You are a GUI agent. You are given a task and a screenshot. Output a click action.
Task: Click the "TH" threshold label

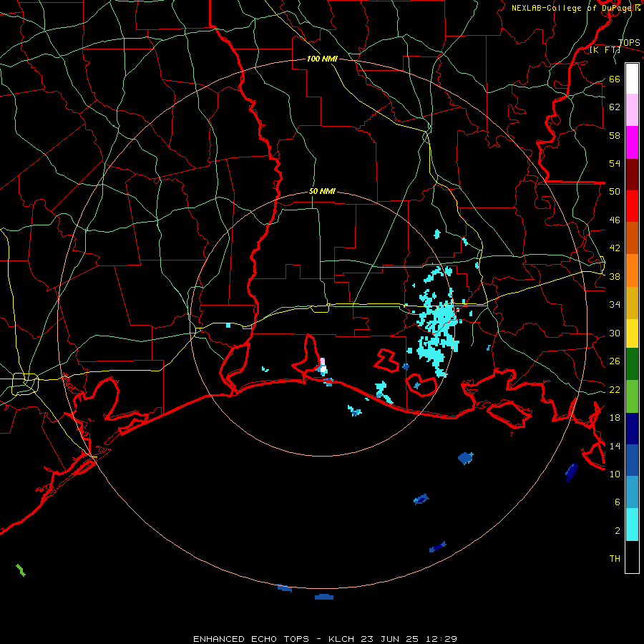[615, 559]
